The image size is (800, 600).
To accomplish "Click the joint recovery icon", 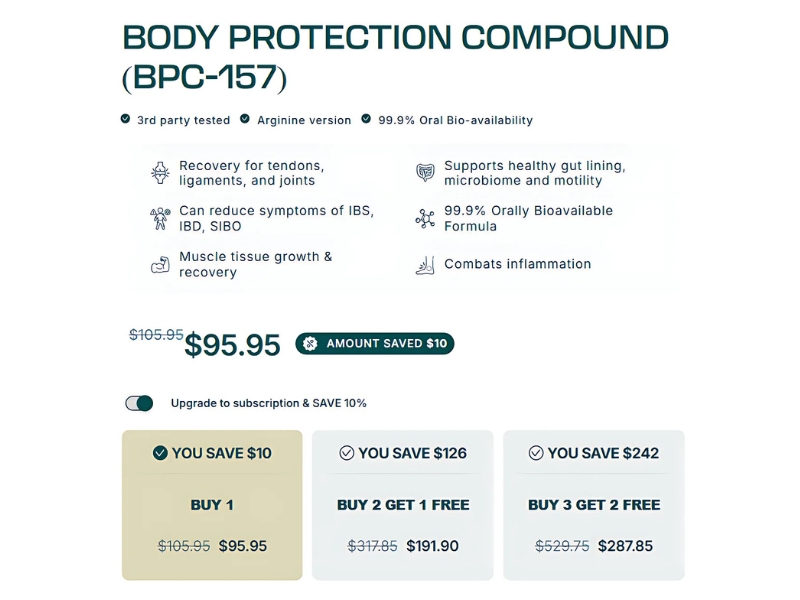I will (x=160, y=173).
